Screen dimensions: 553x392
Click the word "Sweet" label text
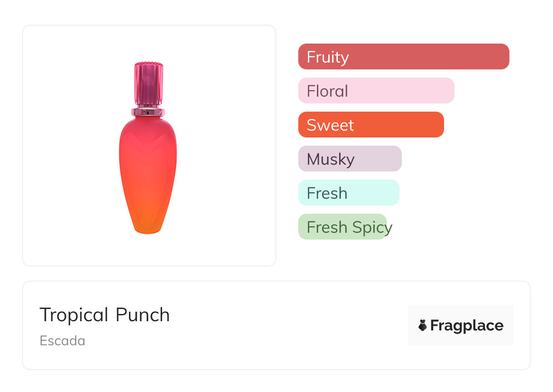(330, 125)
